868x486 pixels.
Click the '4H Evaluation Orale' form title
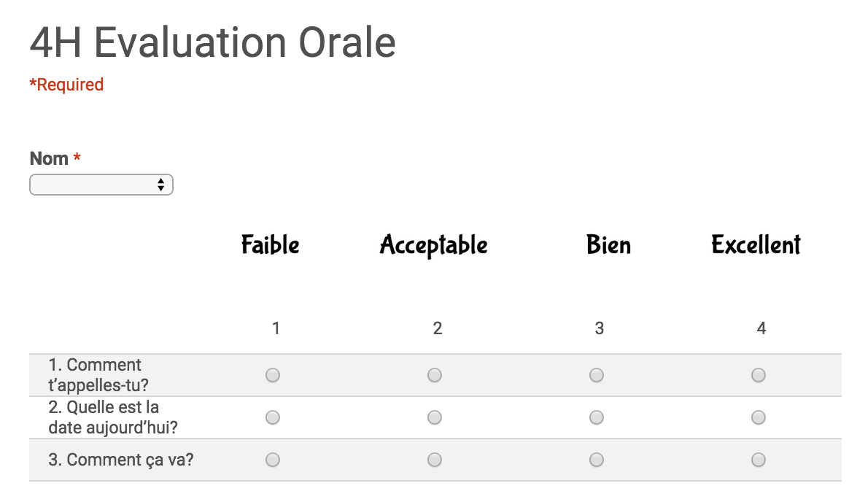(212, 43)
